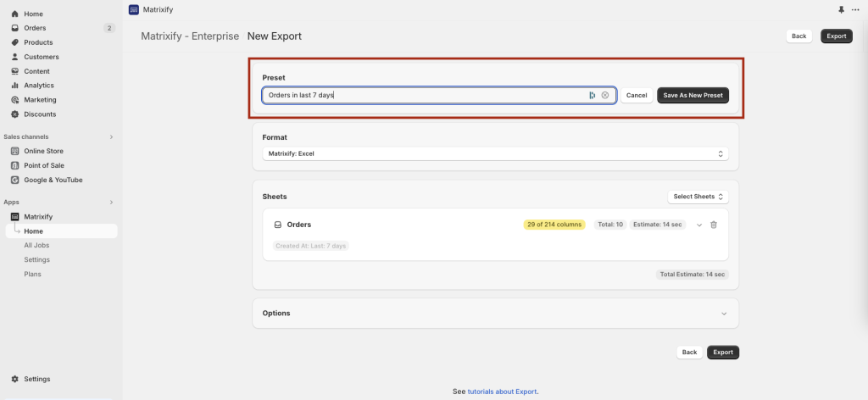868x400 pixels.
Task: Open the Select Sheets dropdown
Action: point(698,197)
